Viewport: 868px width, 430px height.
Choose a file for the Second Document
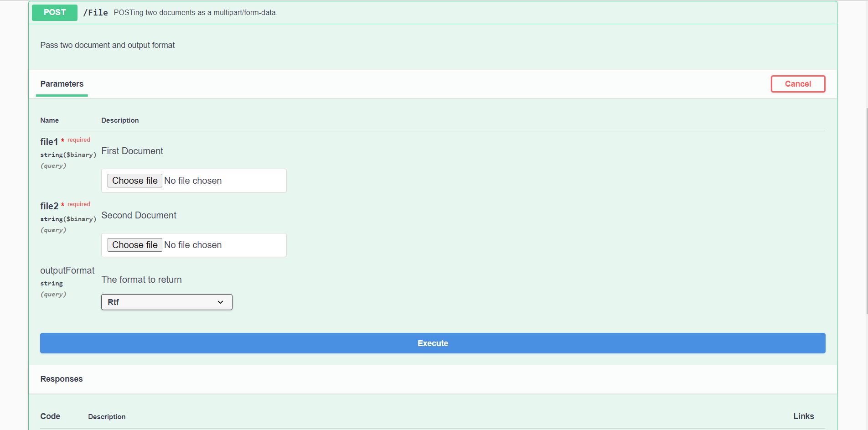134,245
